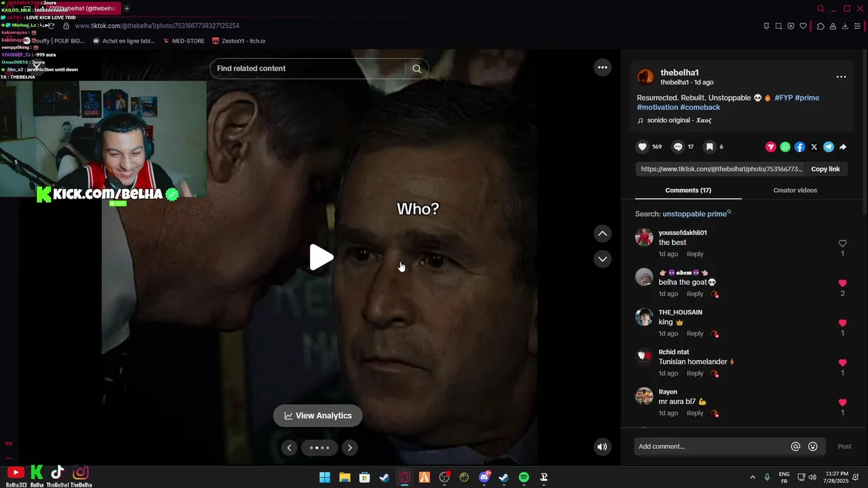Screen dimensions: 868x488
Task: Play the video using the play button
Action: (321, 258)
